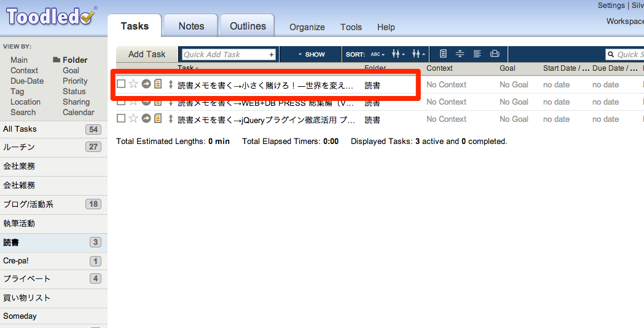Check the first task's completion checkbox

point(121,84)
